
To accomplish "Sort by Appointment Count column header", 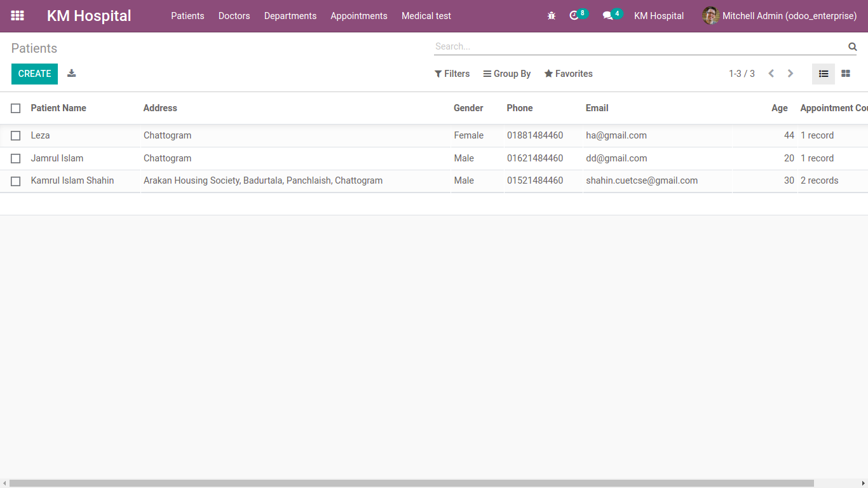I will (x=834, y=108).
